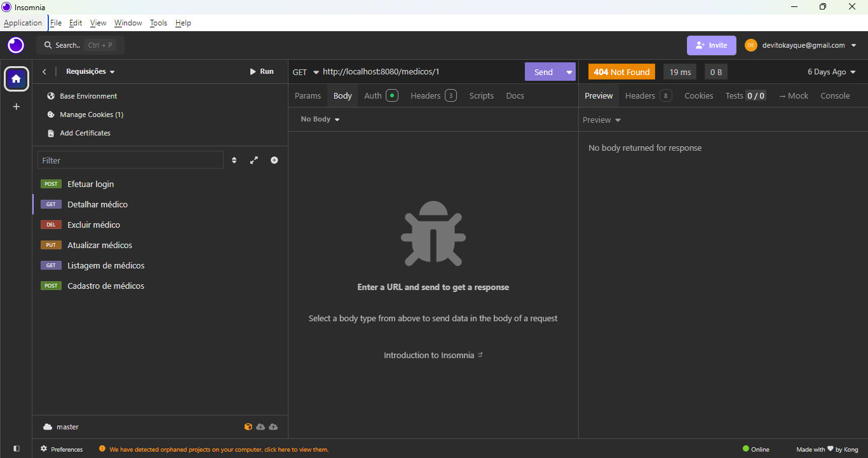868x458 pixels.
Task: Select the Listagem de médicos GET request
Action: [x=160, y=265]
